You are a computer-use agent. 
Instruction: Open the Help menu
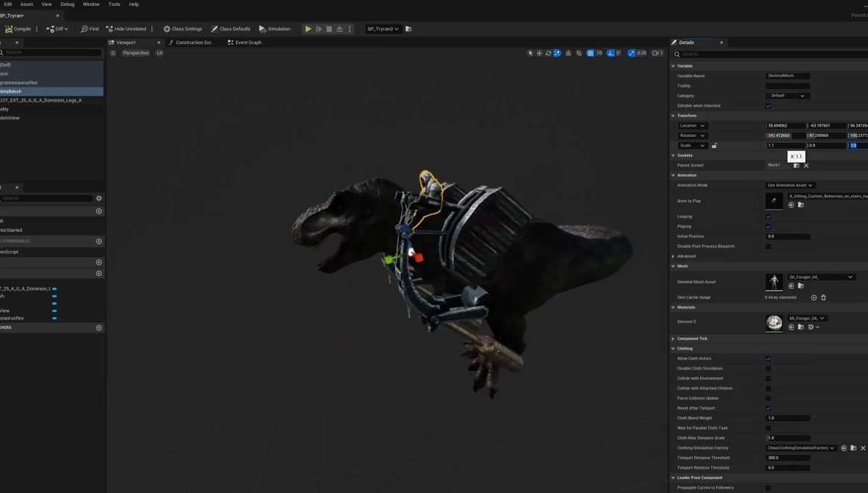tap(134, 4)
